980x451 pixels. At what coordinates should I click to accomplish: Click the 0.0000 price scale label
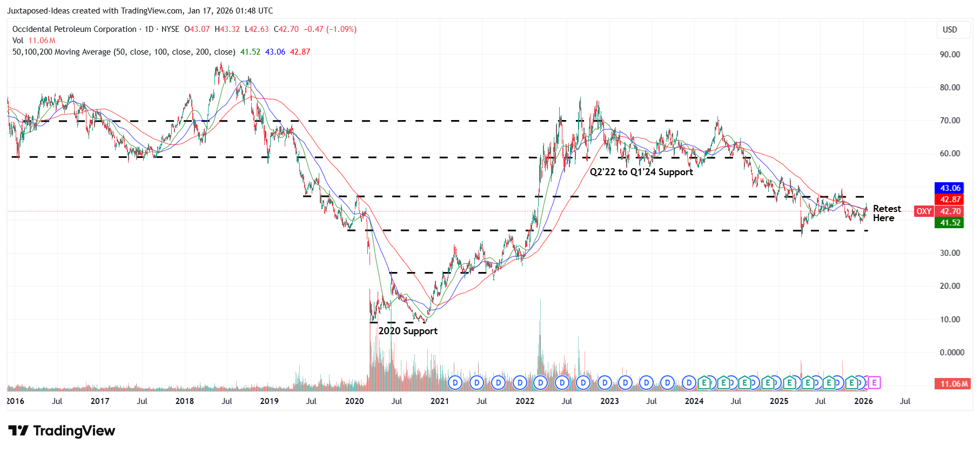[x=952, y=353]
